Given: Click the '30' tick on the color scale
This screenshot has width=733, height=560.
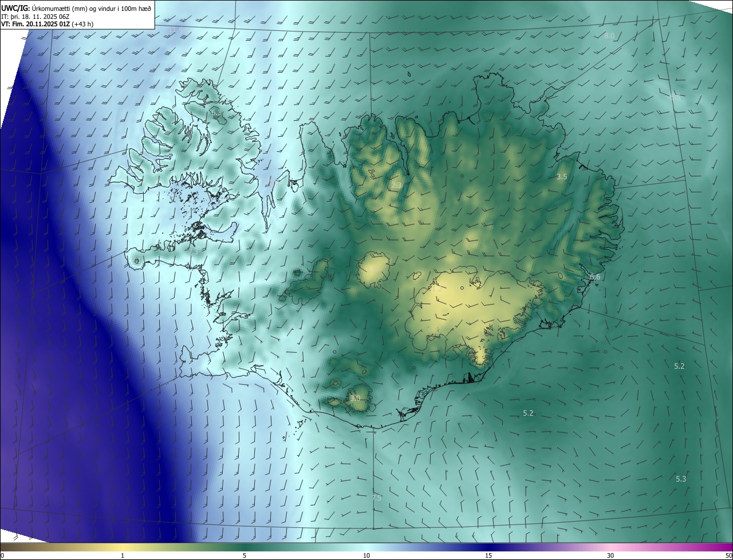Looking at the screenshot, I should pyautogui.click(x=610, y=555).
